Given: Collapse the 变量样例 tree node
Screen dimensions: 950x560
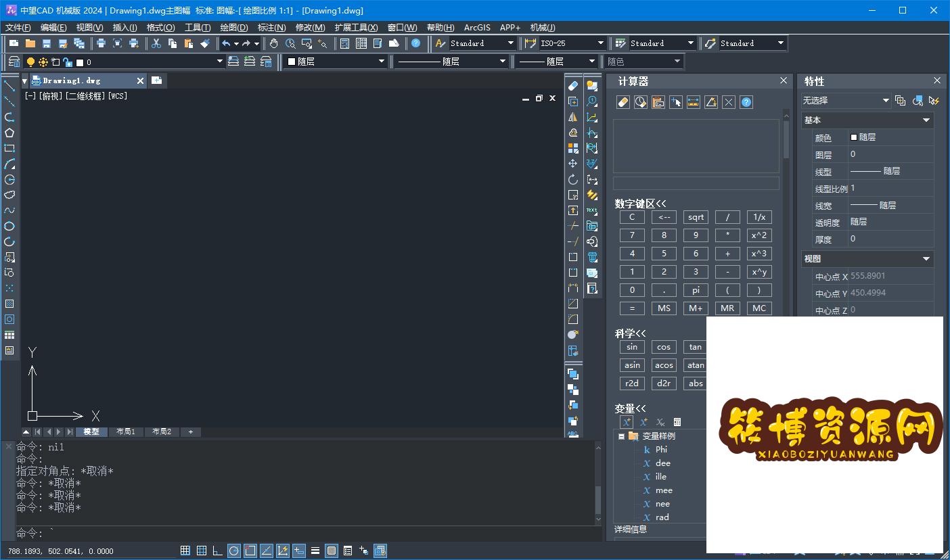Looking at the screenshot, I should 621,436.
